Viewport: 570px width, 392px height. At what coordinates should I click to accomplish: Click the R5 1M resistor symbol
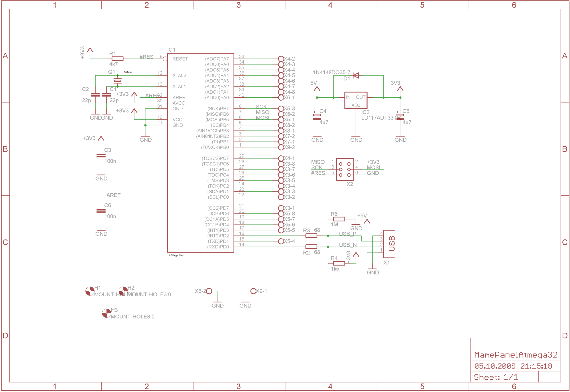(339, 219)
